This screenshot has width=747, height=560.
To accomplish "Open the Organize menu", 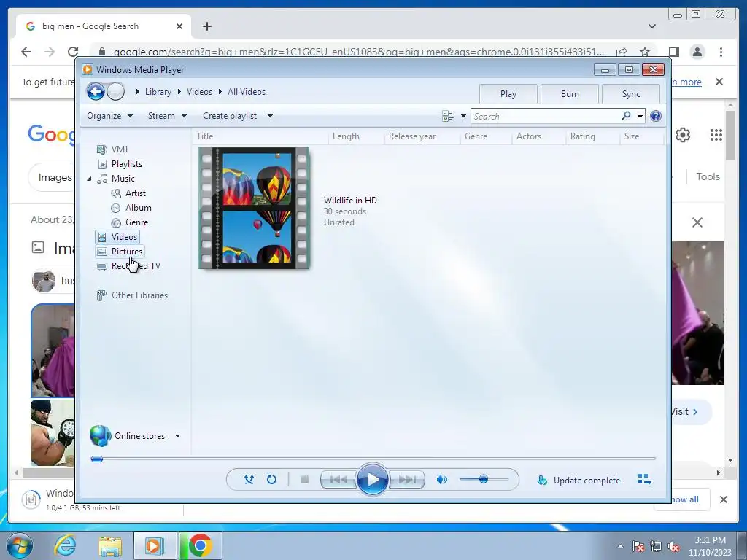I will click(x=109, y=116).
